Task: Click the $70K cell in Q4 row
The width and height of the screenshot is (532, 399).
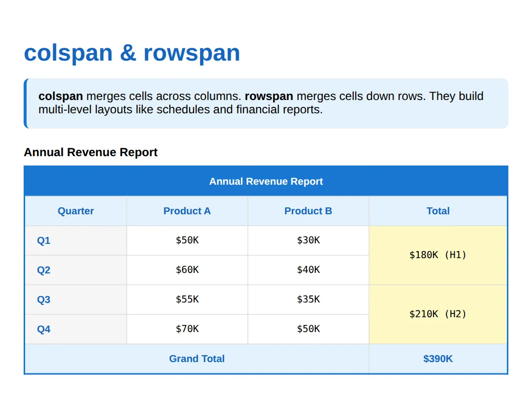Action: [x=187, y=329]
